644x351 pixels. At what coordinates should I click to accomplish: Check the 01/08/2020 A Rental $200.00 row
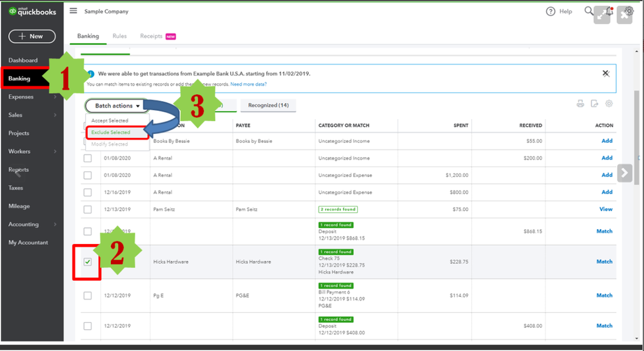coord(88,158)
